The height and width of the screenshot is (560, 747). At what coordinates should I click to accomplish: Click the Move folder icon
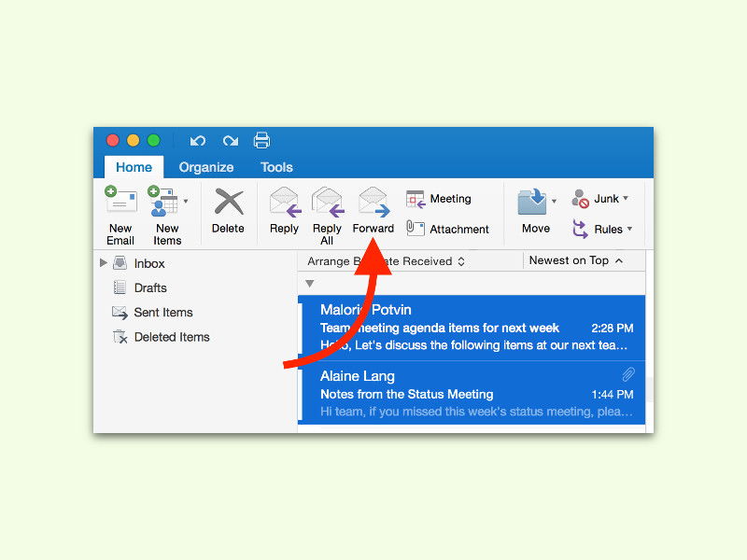click(532, 202)
